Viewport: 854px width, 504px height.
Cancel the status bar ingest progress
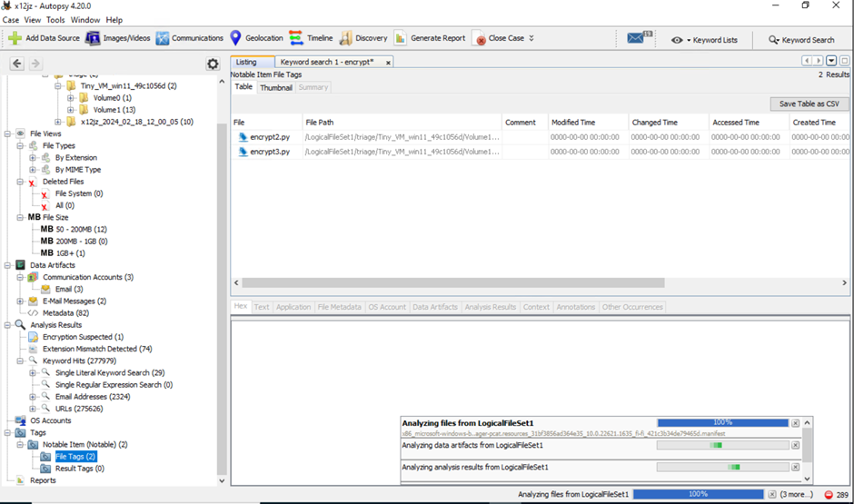pos(771,494)
